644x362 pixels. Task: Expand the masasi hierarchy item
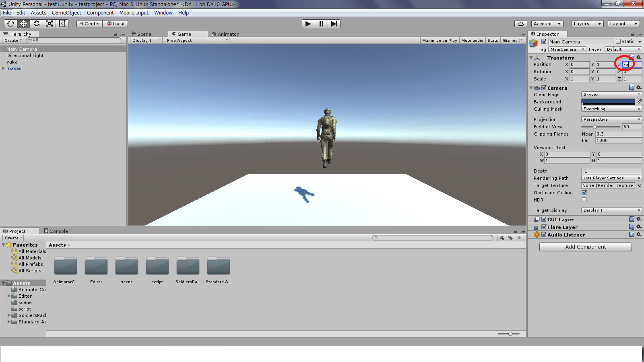(x=4, y=68)
